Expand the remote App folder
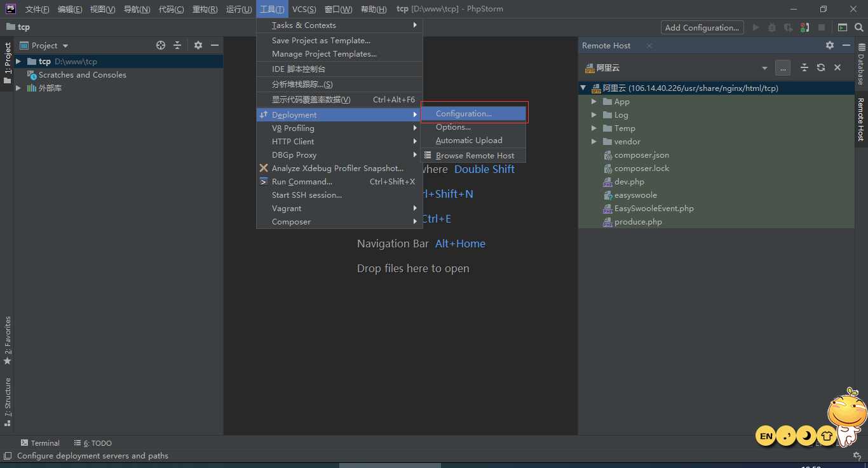 pos(593,101)
